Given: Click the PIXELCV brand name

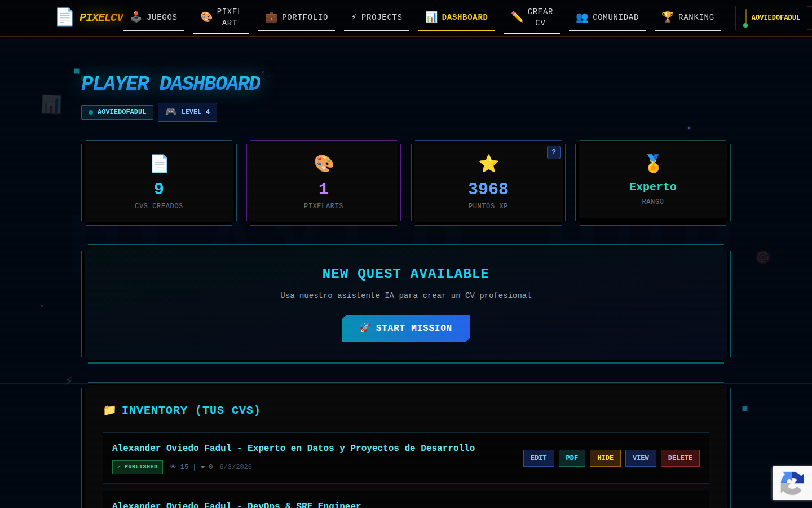Looking at the screenshot, I should click(101, 17).
